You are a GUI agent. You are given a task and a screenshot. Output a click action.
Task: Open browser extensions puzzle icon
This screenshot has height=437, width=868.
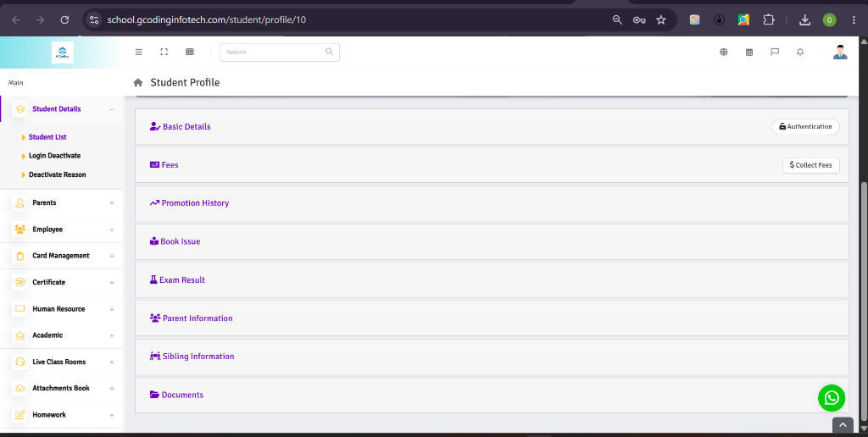[x=768, y=20]
